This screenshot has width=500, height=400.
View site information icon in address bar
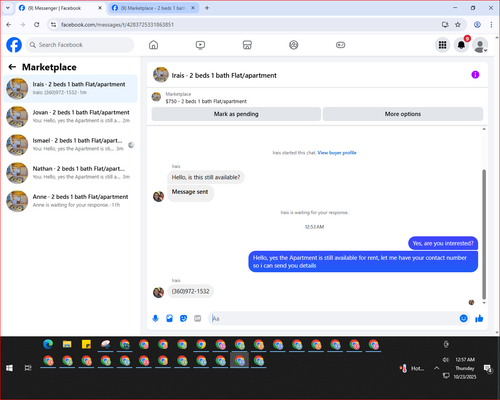(x=53, y=25)
